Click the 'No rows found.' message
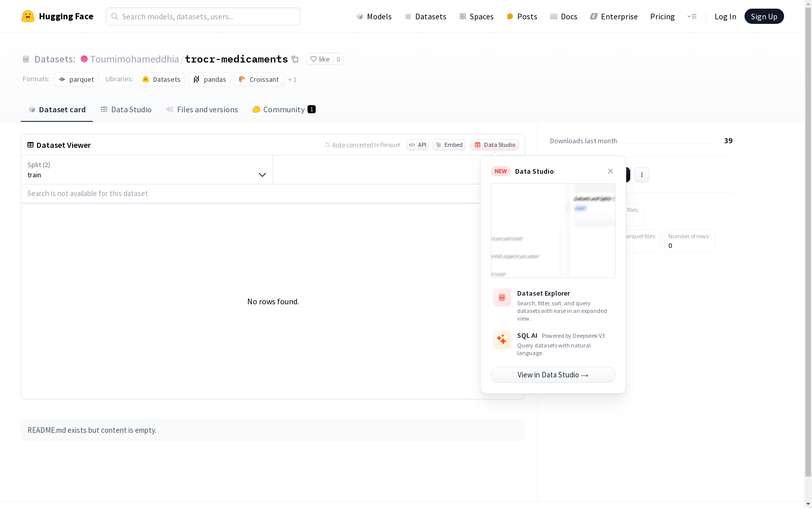Viewport: 812px width, 508px height. click(273, 301)
